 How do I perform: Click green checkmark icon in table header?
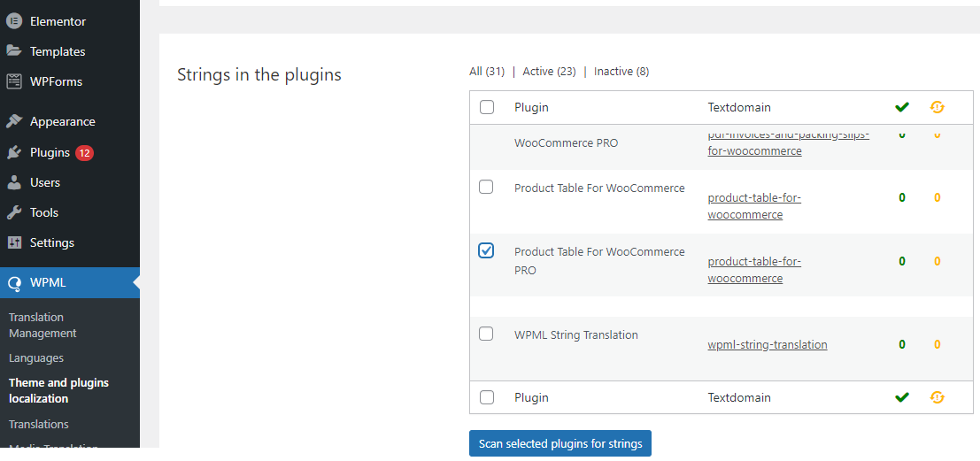coord(901,107)
